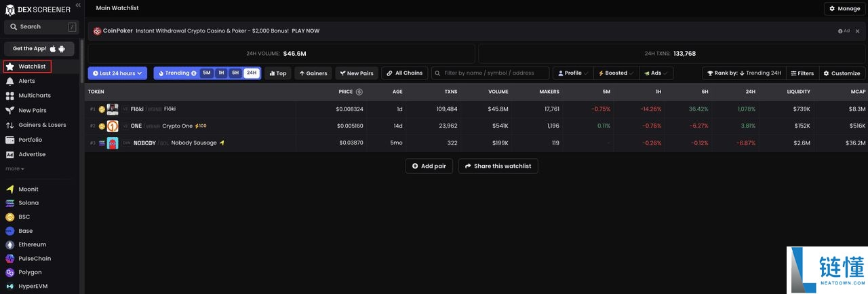Click the Trending info icon
Image resolution: width=868 pixels, height=294 pixels.
click(194, 73)
